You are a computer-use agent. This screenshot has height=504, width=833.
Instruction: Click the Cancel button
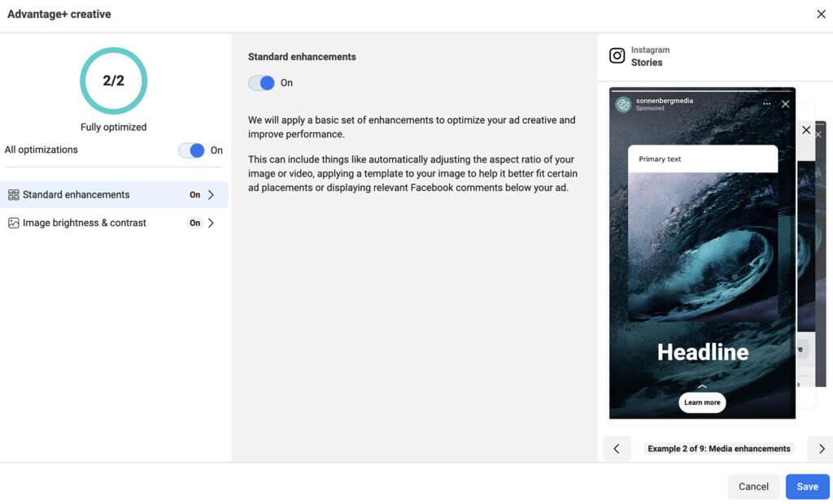click(753, 486)
